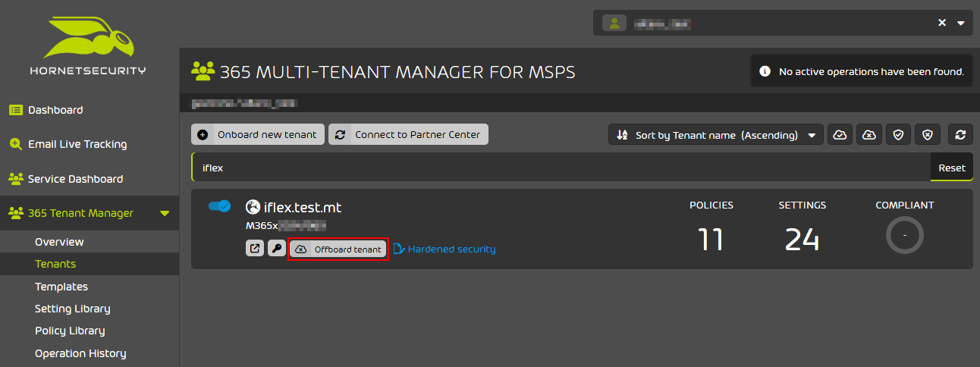Reset the tenant search filter
Image resolution: width=980 pixels, height=367 pixels.
[951, 168]
